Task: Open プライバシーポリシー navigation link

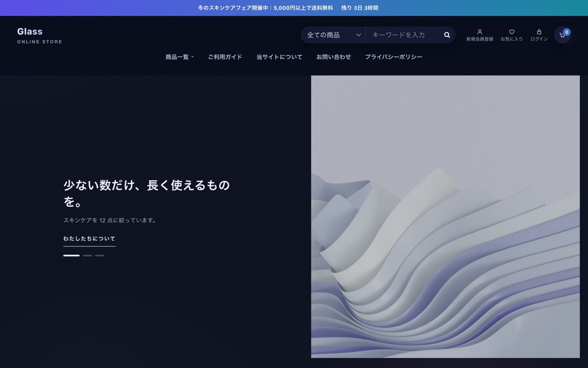Action: (x=394, y=57)
